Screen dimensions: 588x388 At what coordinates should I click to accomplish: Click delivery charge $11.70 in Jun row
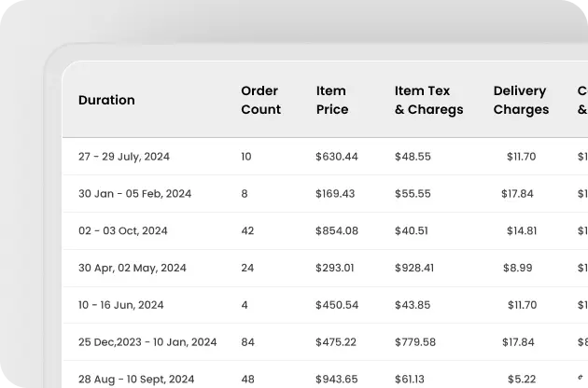523,305
